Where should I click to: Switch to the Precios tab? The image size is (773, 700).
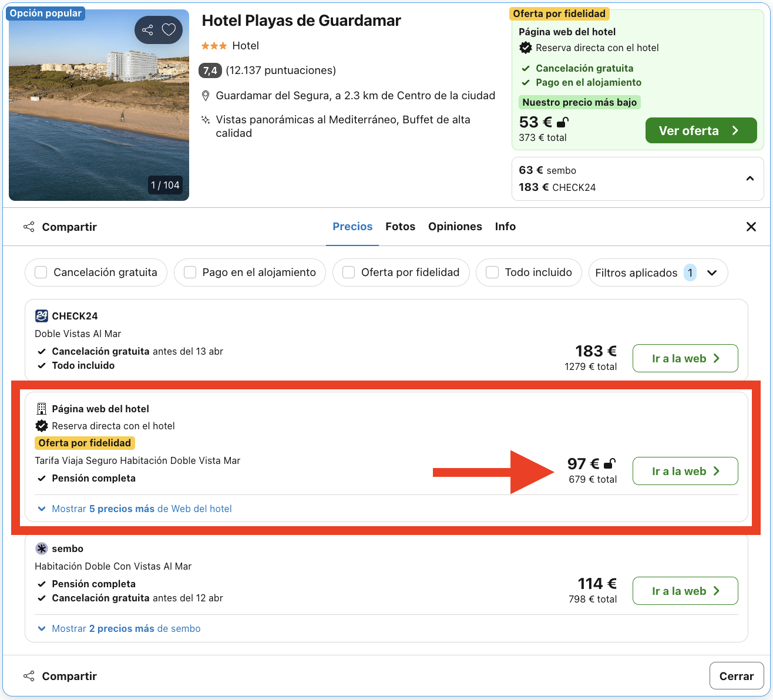[352, 227]
